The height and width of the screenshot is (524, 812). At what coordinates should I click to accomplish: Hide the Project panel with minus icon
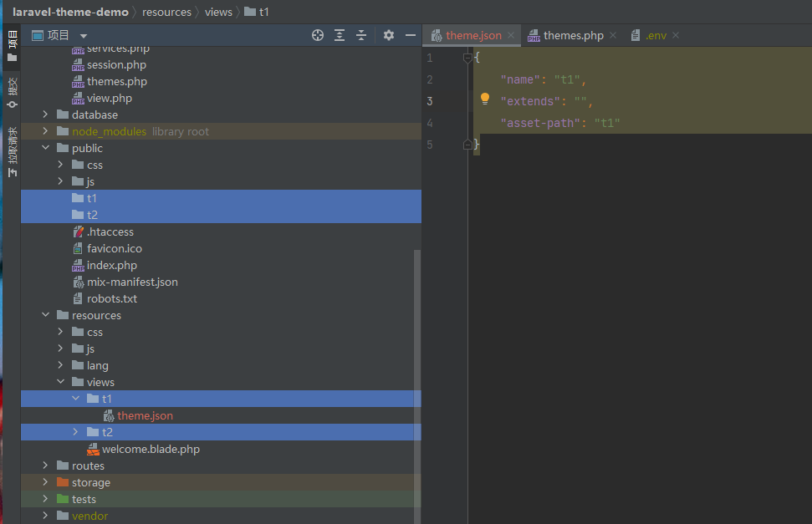[411, 35]
